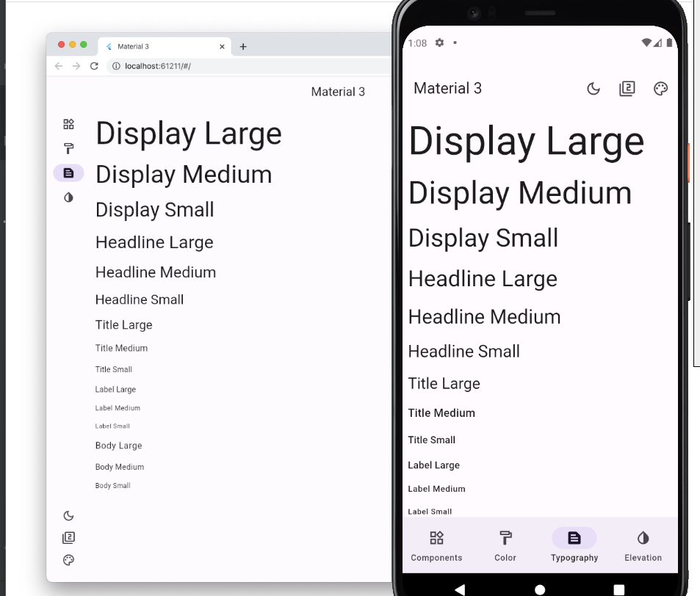Open the Color section via the paint roller icon
700x596 pixels.
tap(68, 148)
